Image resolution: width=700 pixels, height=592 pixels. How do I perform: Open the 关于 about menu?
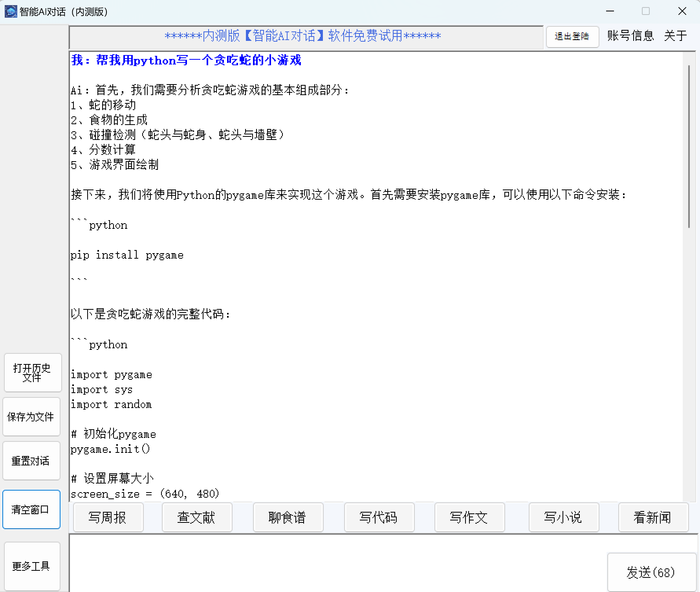tap(676, 36)
